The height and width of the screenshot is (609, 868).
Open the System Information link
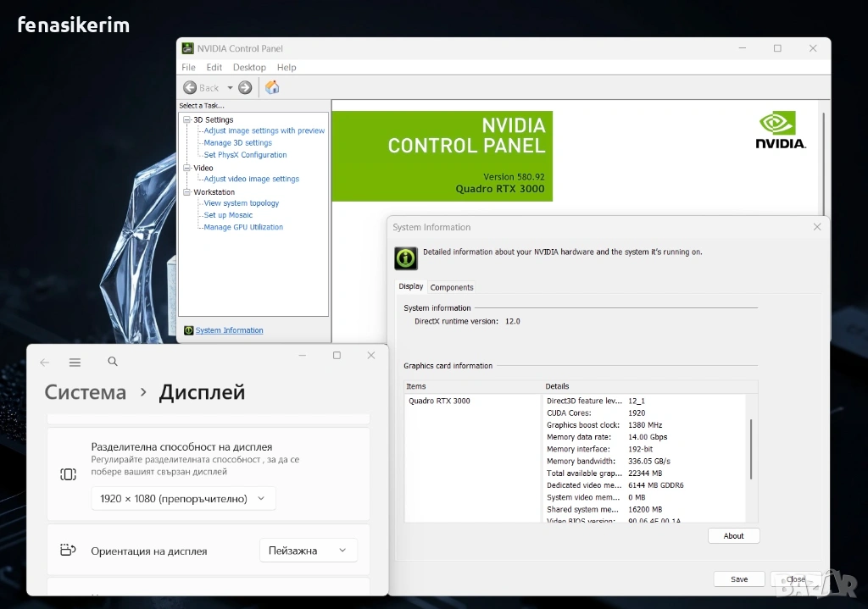point(229,330)
